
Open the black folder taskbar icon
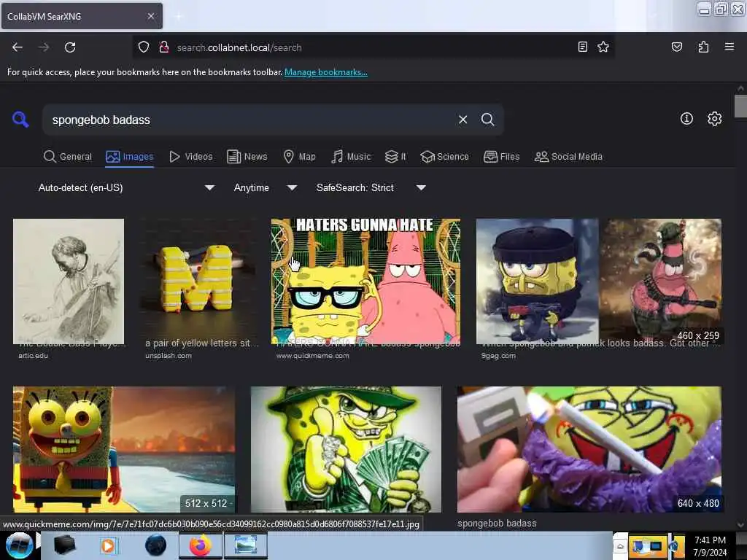point(65,545)
